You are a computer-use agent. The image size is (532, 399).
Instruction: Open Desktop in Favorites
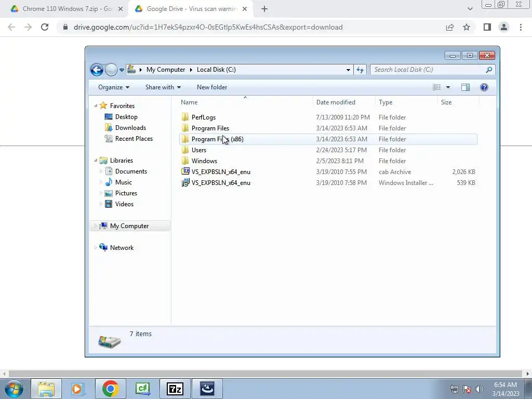(x=126, y=117)
